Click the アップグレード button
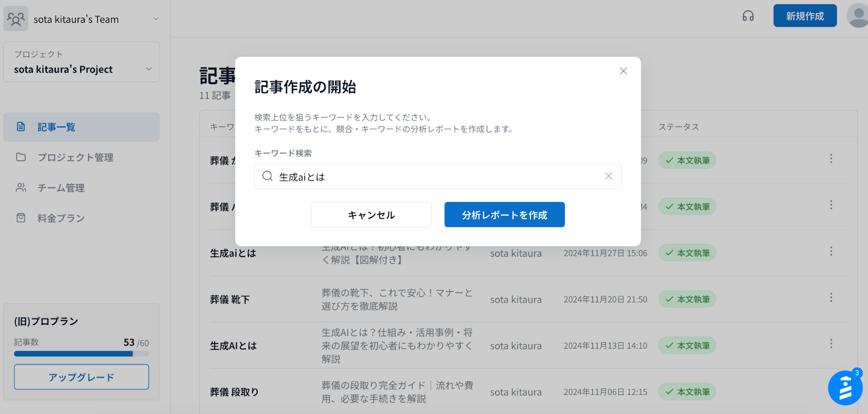The width and height of the screenshot is (868, 414). pyautogui.click(x=81, y=377)
